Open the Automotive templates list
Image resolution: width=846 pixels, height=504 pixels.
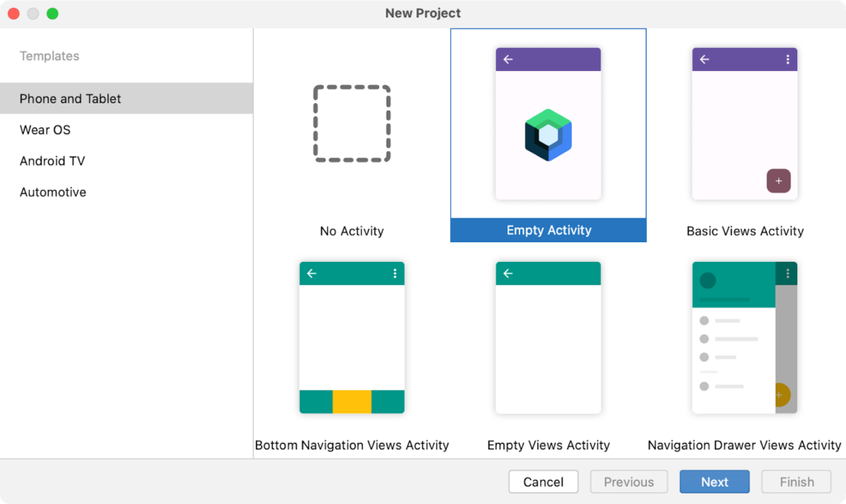pyautogui.click(x=53, y=192)
